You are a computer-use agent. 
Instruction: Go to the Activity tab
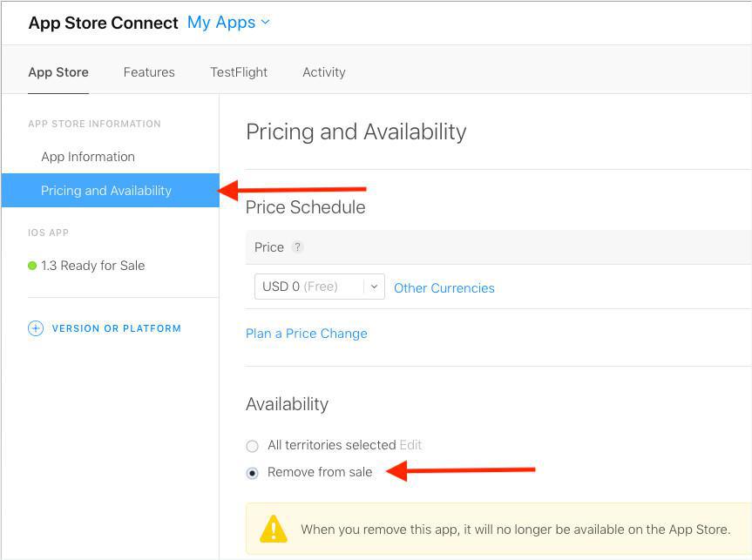coord(324,72)
